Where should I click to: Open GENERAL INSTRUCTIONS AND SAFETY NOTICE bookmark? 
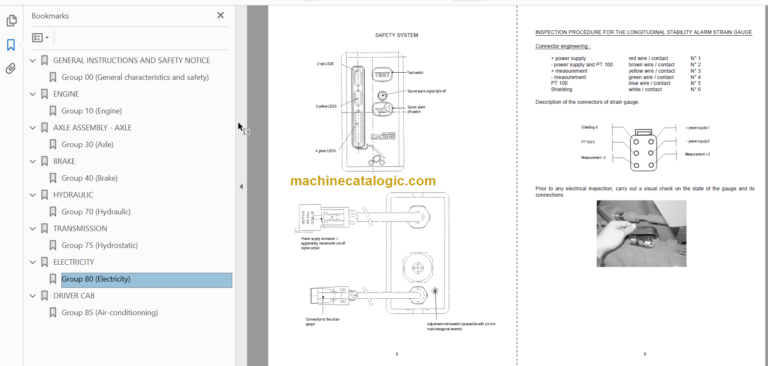pos(131,60)
